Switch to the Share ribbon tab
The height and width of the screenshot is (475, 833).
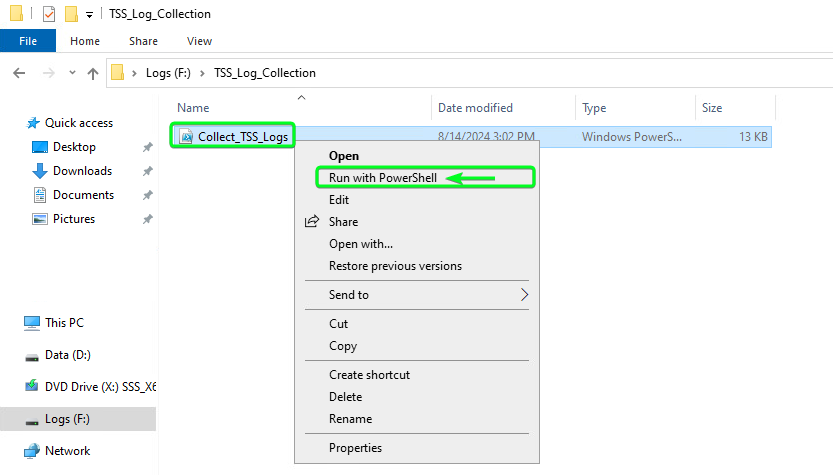point(143,41)
